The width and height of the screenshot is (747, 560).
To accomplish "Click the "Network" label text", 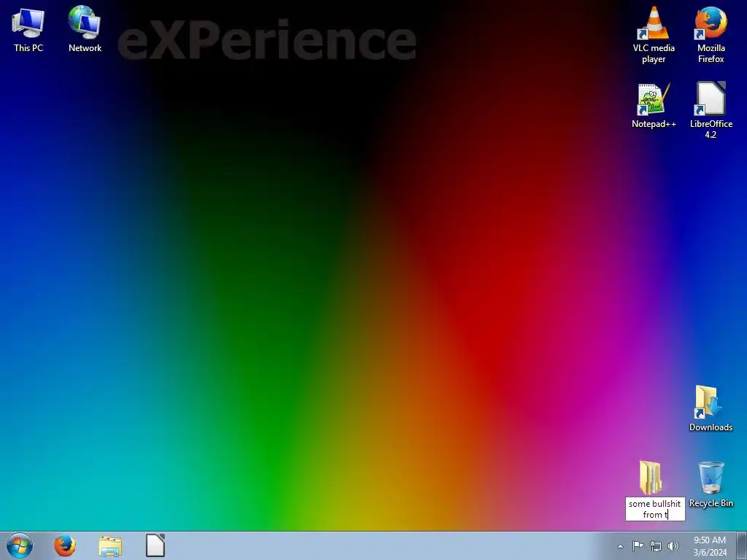I will 85,47.
